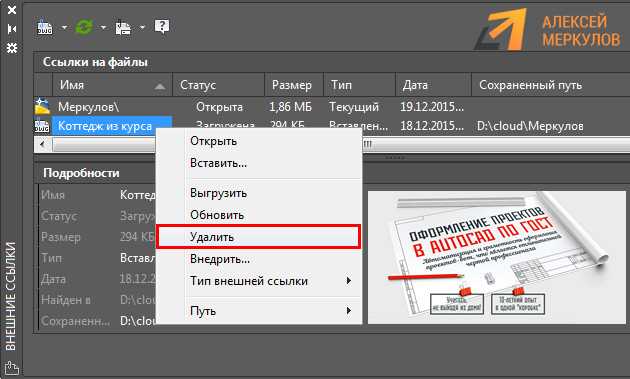This screenshot has width=630, height=379.
Task: Click the preview thumbnail image
Action: point(497,257)
